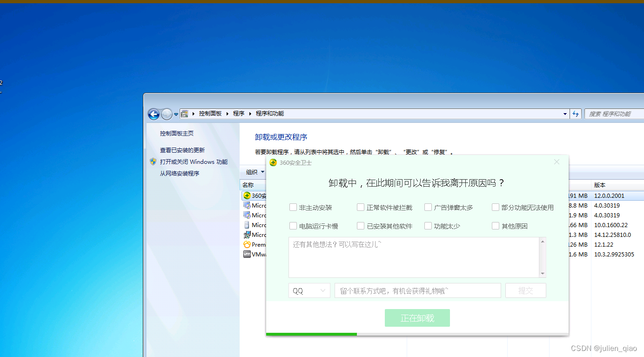
Task: Click shield icon beside Windows 功能 link
Action: tap(153, 162)
